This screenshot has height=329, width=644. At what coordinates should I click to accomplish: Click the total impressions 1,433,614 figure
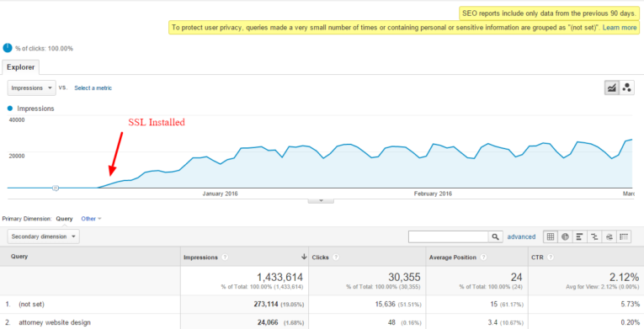point(280,277)
